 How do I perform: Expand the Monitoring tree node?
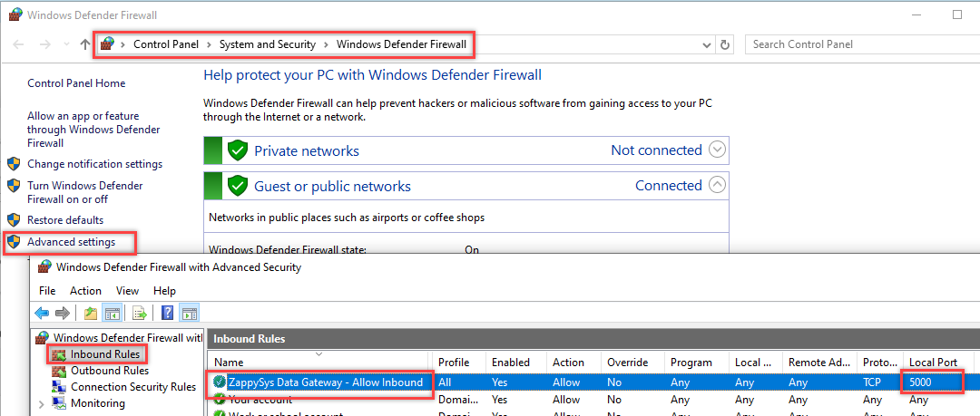pyautogui.click(x=42, y=403)
